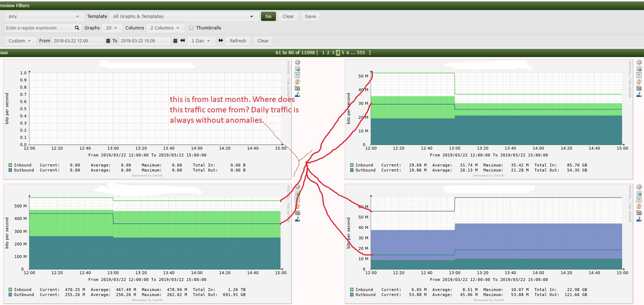This screenshot has height=305, width=644.
Task: Open the graph with 470.25 M current inbound
Action: (147, 244)
